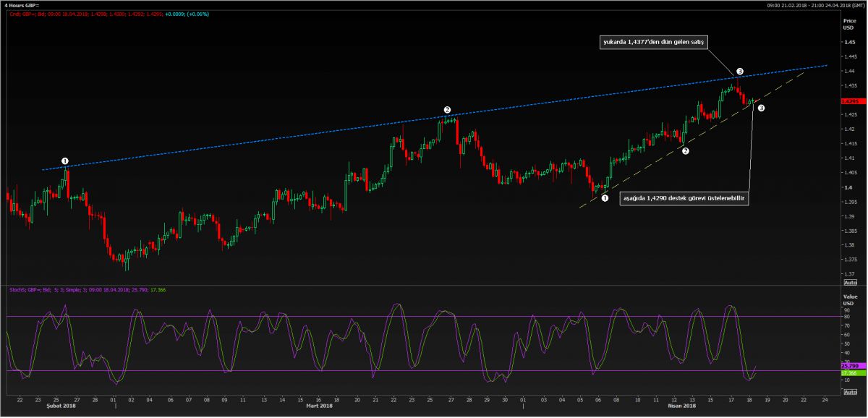The width and height of the screenshot is (868, 418).
Task: Click the "Şubat 2018" month label
Action: (59, 406)
